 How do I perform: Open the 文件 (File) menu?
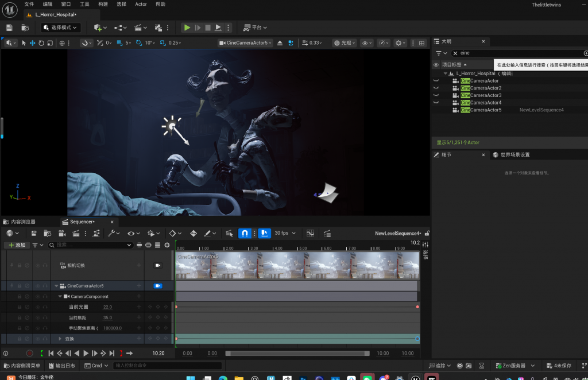tap(29, 4)
